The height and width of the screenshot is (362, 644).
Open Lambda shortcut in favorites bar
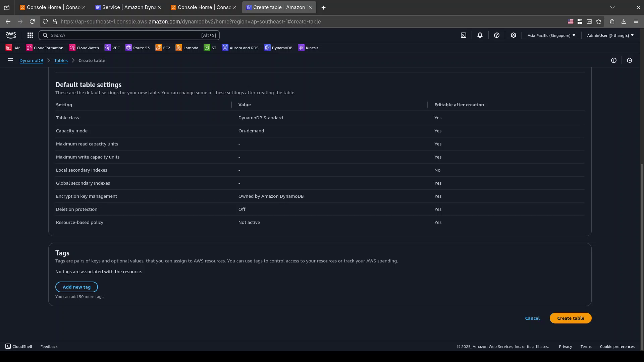point(187,48)
